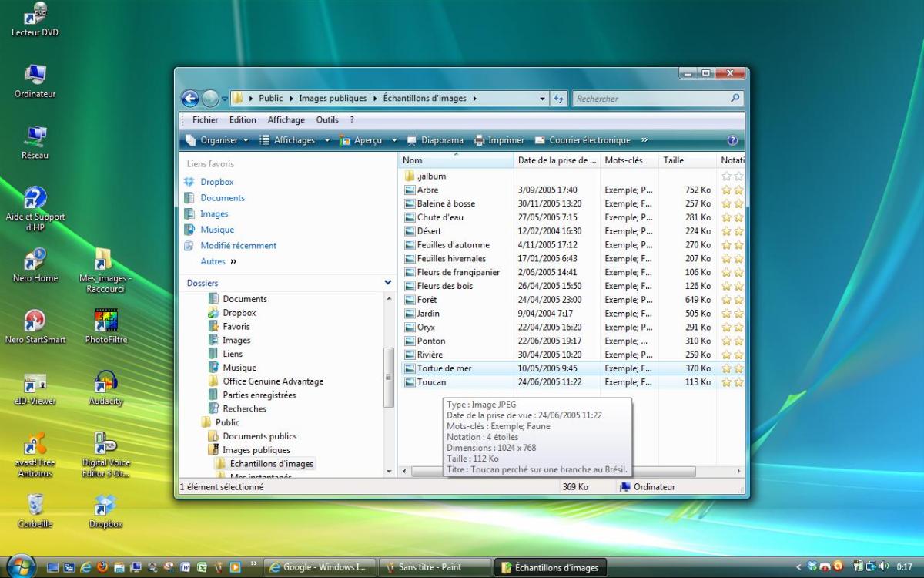Viewport: 924px width, 578px height.
Task: Click Public in the address breadcrumb
Action: coord(271,99)
